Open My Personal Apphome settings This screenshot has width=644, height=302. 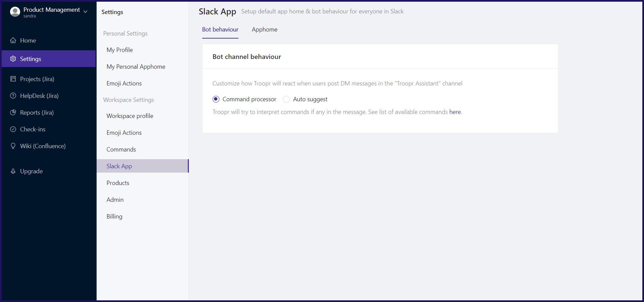[136, 67]
